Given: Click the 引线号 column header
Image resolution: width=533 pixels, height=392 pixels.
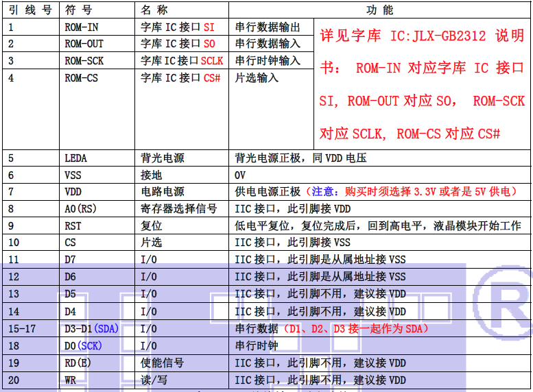Looking at the screenshot, I should (x=29, y=10).
